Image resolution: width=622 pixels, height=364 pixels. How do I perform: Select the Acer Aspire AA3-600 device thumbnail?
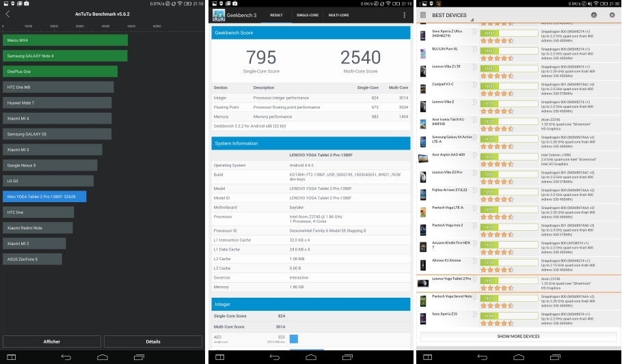click(423, 159)
